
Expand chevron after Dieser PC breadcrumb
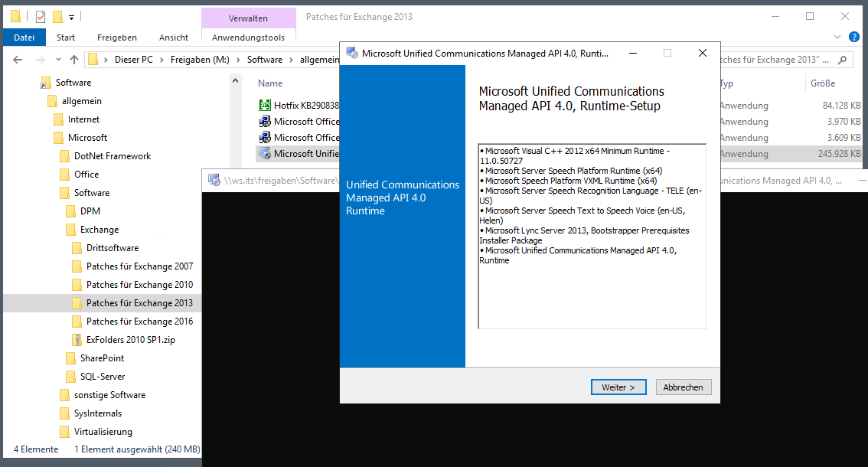click(162, 60)
